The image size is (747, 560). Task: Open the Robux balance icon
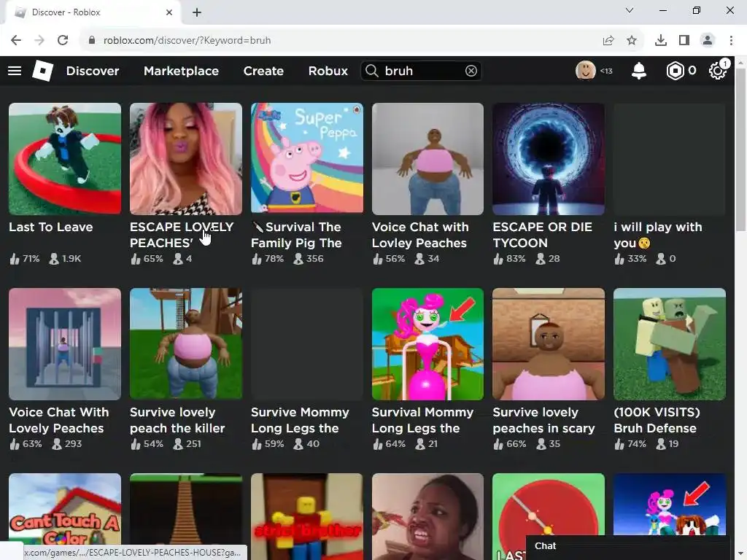coord(675,71)
